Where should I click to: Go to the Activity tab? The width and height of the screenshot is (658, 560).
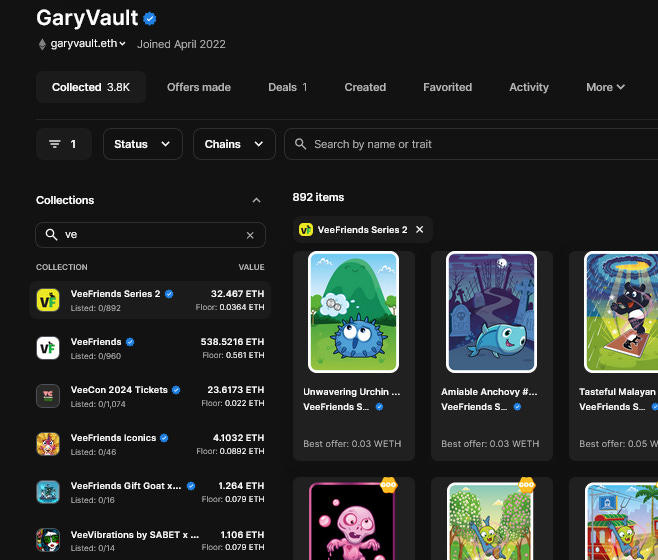pos(529,87)
